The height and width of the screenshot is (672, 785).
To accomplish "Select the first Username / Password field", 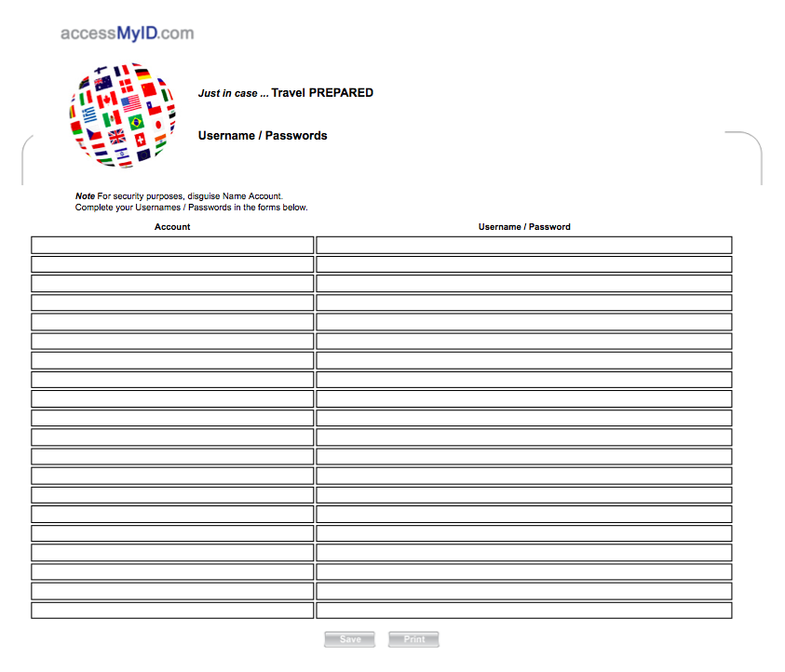I will tap(524, 245).
